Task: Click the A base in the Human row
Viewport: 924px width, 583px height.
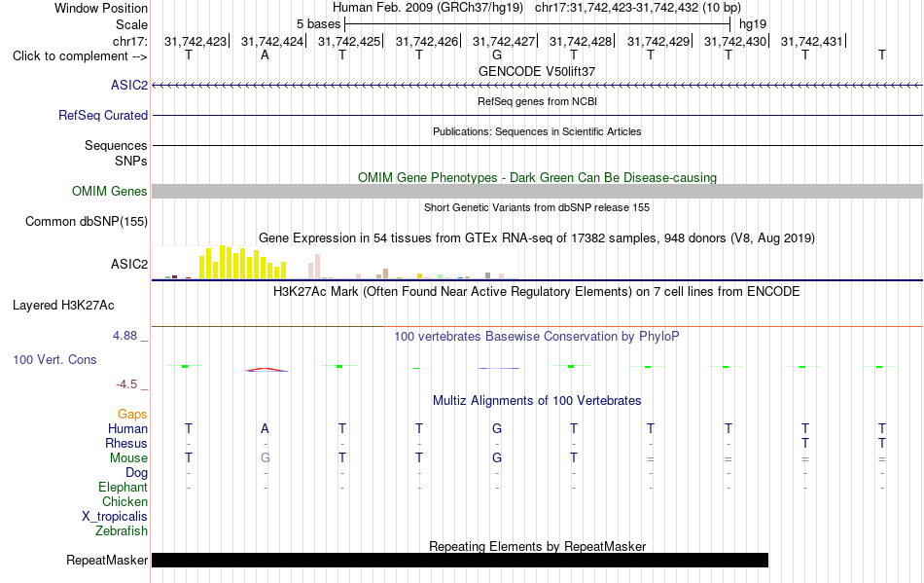Action: click(266, 428)
